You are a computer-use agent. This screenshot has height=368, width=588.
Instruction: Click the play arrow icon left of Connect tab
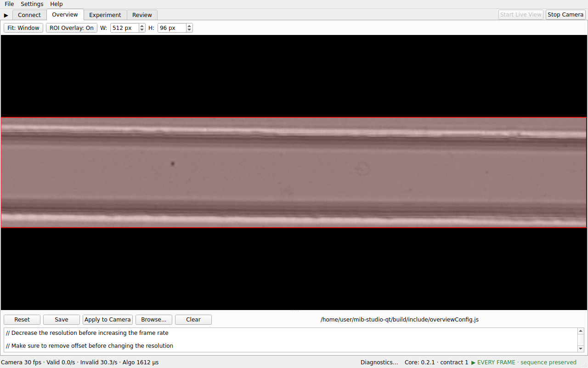(6, 15)
